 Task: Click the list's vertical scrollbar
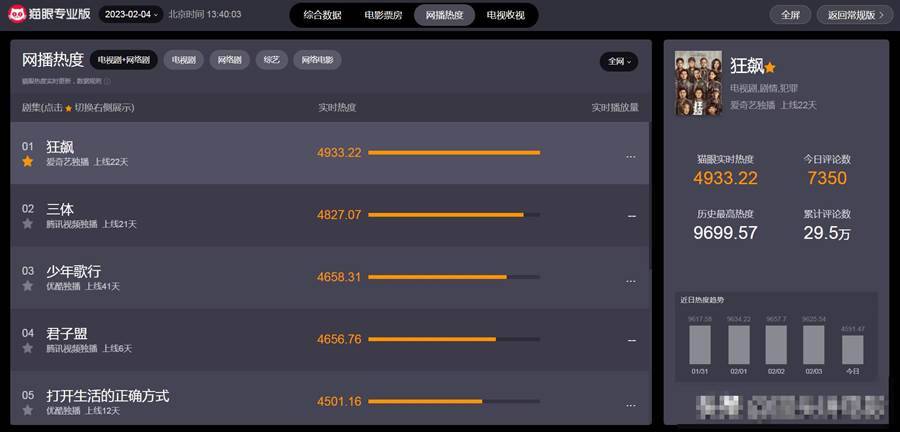650,195
